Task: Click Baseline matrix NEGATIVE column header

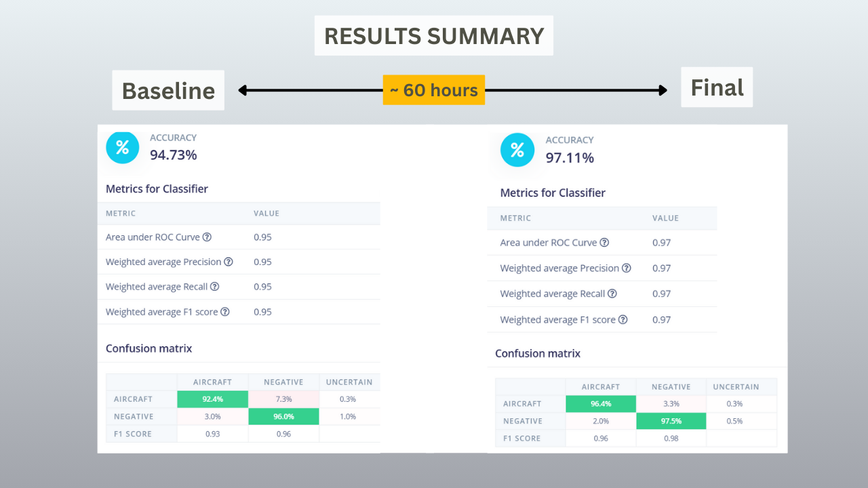Action: (283, 382)
